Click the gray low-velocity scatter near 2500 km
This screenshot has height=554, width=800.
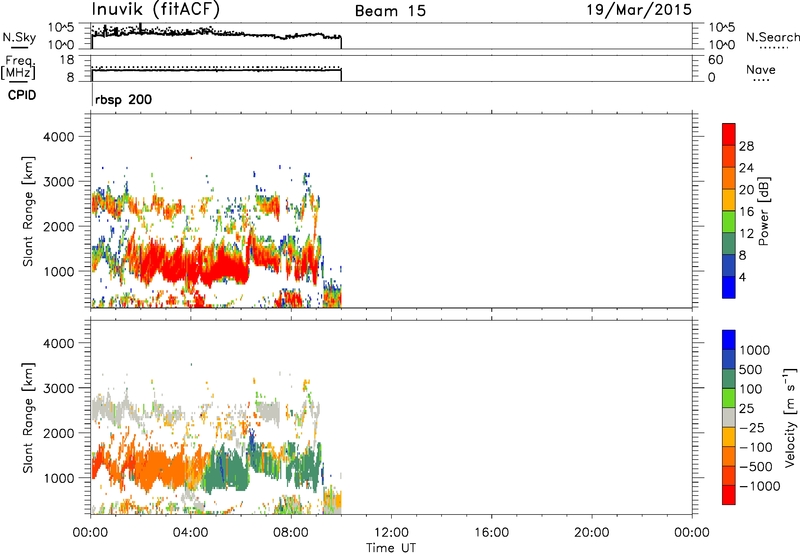coord(115,408)
